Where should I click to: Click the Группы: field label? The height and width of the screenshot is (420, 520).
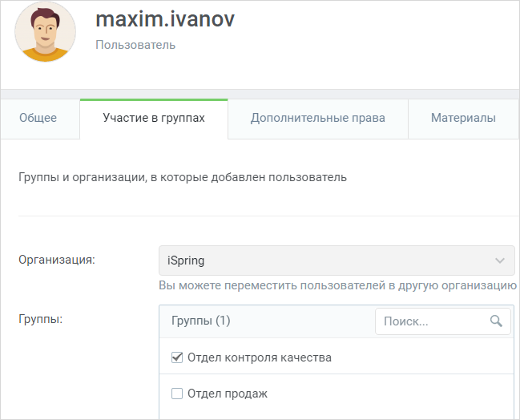[x=40, y=320]
